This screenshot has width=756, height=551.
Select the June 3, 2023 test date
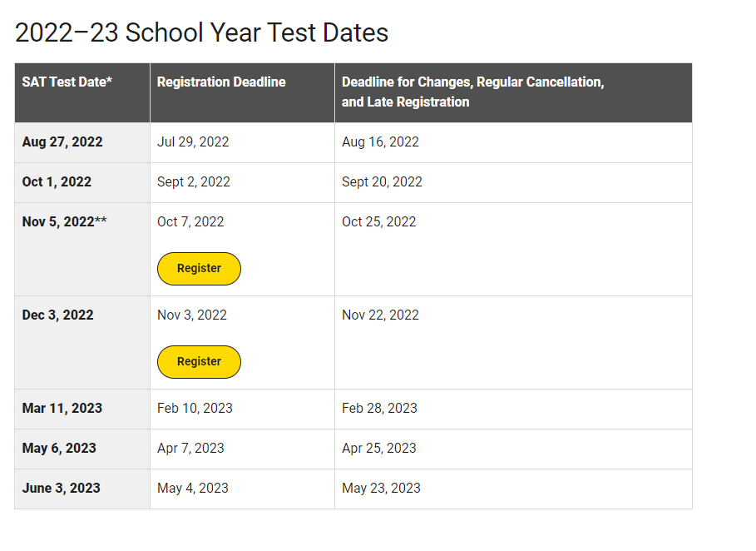click(62, 488)
